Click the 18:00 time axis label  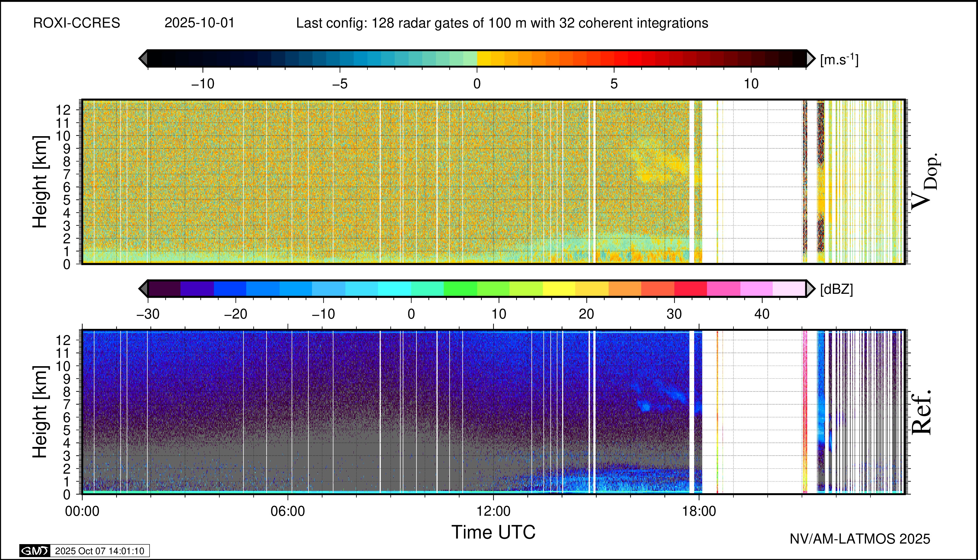click(699, 511)
